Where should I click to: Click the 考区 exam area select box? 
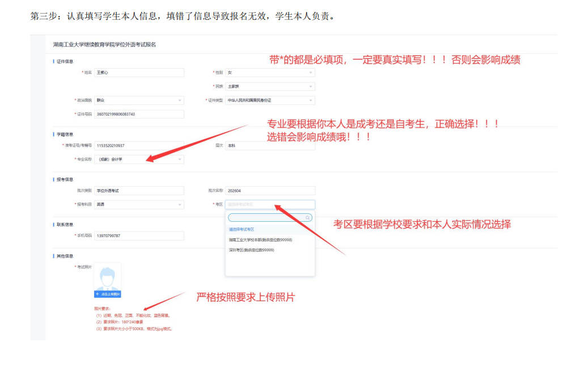270,204
